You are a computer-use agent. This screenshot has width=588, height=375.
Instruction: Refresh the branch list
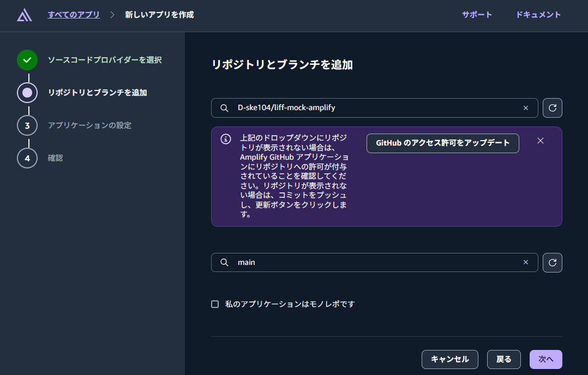point(553,263)
